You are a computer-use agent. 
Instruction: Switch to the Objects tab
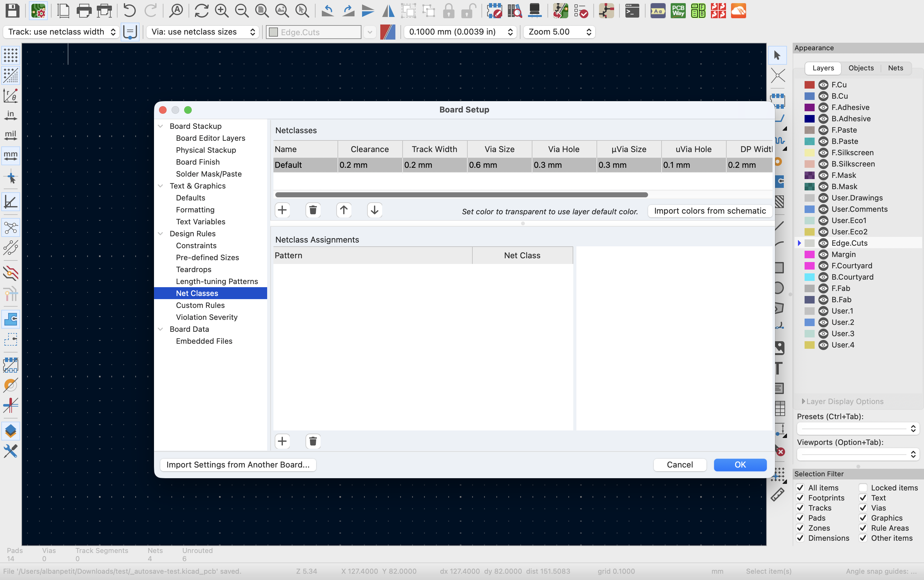coord(861,68)
